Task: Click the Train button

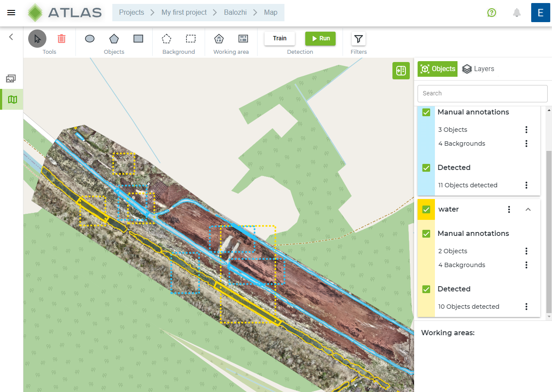Action: (280, 39)
